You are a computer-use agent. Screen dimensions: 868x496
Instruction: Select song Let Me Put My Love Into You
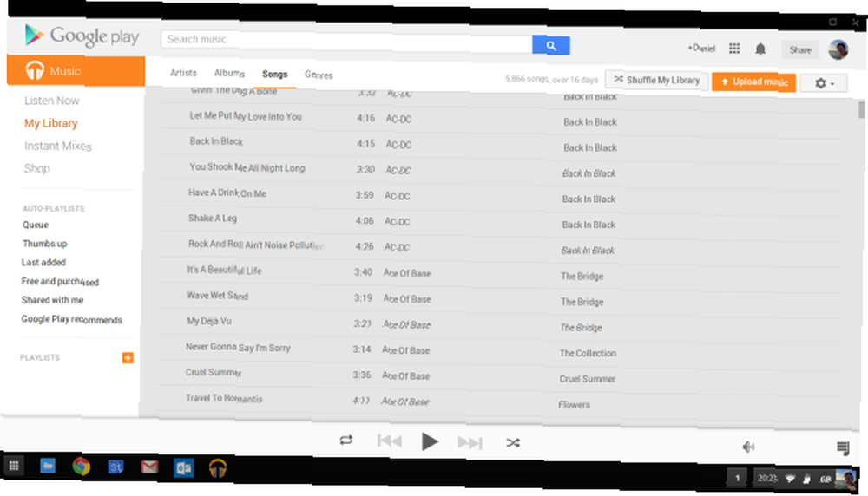point(246,116)
